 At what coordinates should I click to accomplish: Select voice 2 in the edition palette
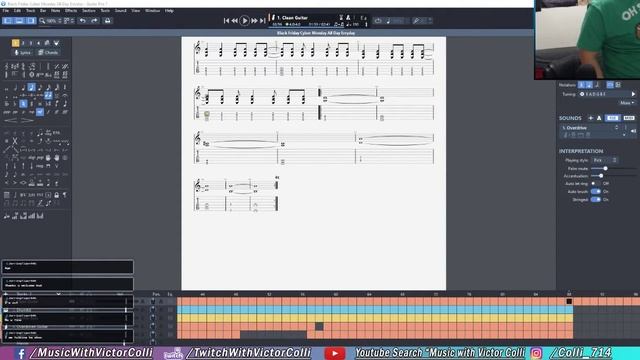23,43
